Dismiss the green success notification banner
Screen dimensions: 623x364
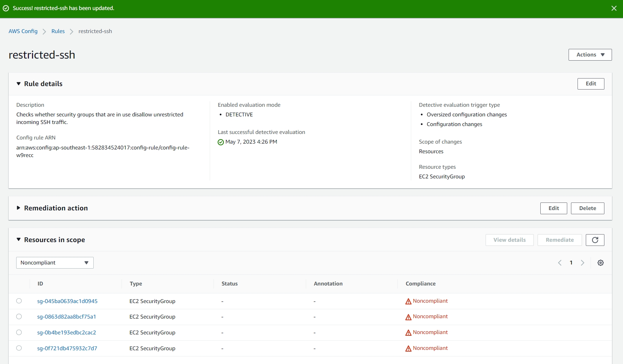[x=614, y=8]
